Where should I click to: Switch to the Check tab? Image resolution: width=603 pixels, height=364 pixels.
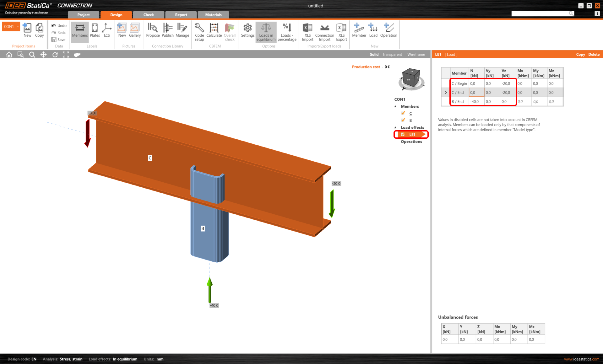(x=148, y=15)
